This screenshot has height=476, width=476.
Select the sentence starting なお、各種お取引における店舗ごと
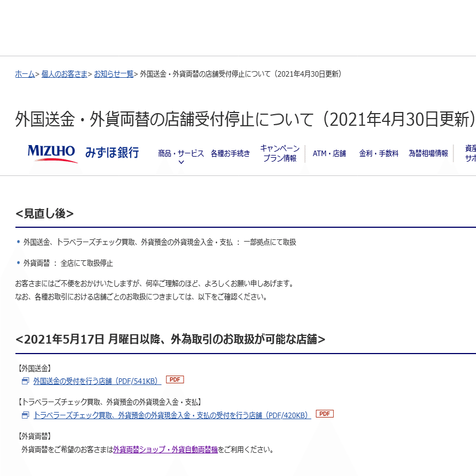coord(141,297)
